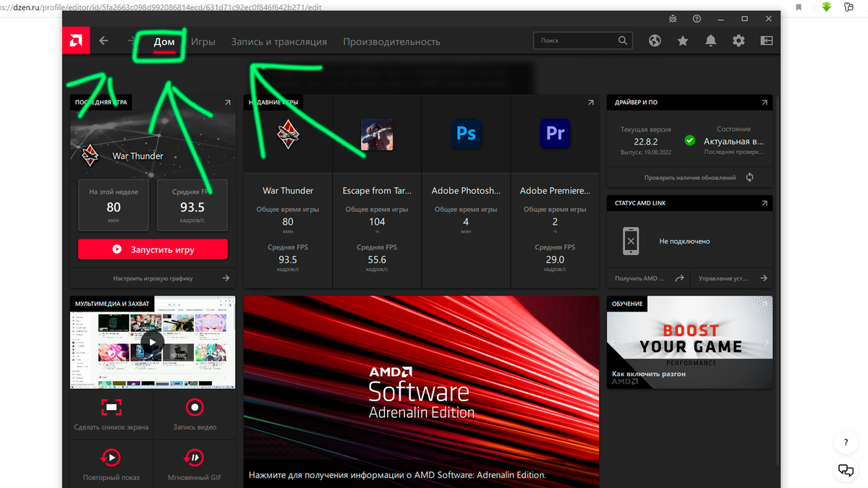Open notifications bell icon
This screenshot has height=488, width=868.
point(710,41)
